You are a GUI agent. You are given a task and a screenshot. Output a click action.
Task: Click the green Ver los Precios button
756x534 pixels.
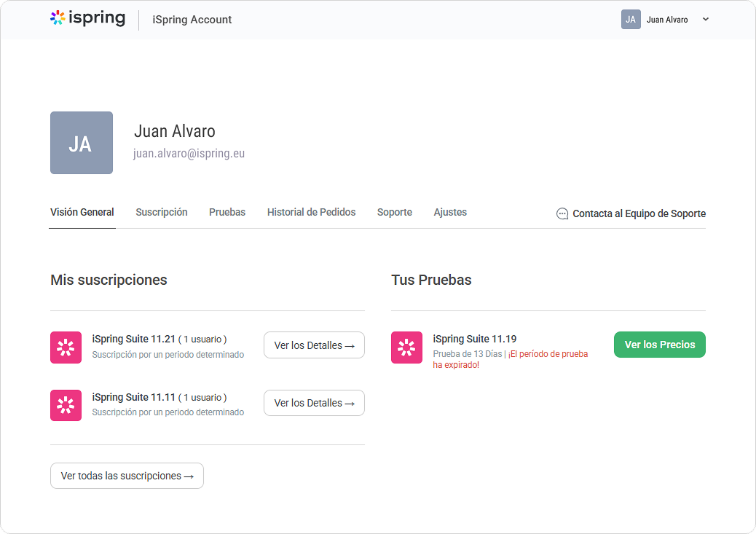point(660,345)
